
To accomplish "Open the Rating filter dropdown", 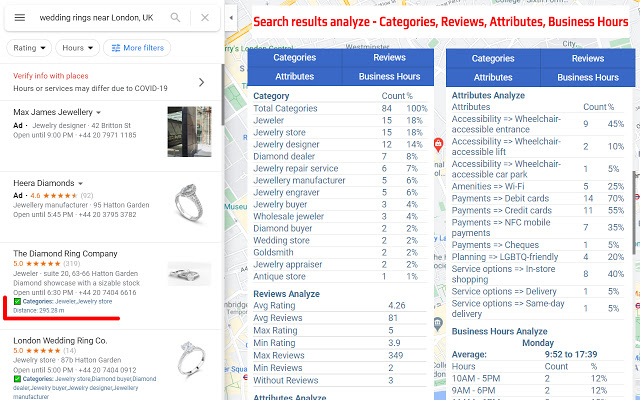I will point(29,48).
